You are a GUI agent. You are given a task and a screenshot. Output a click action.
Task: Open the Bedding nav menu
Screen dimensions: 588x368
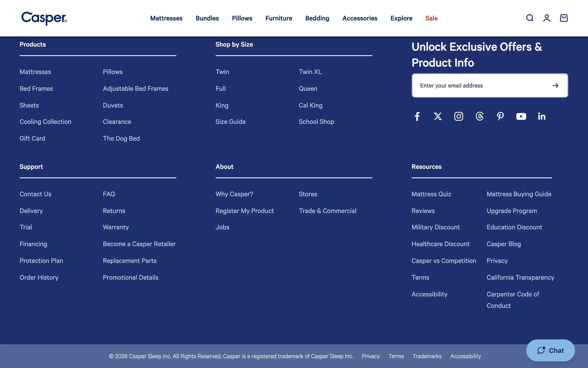317,18
